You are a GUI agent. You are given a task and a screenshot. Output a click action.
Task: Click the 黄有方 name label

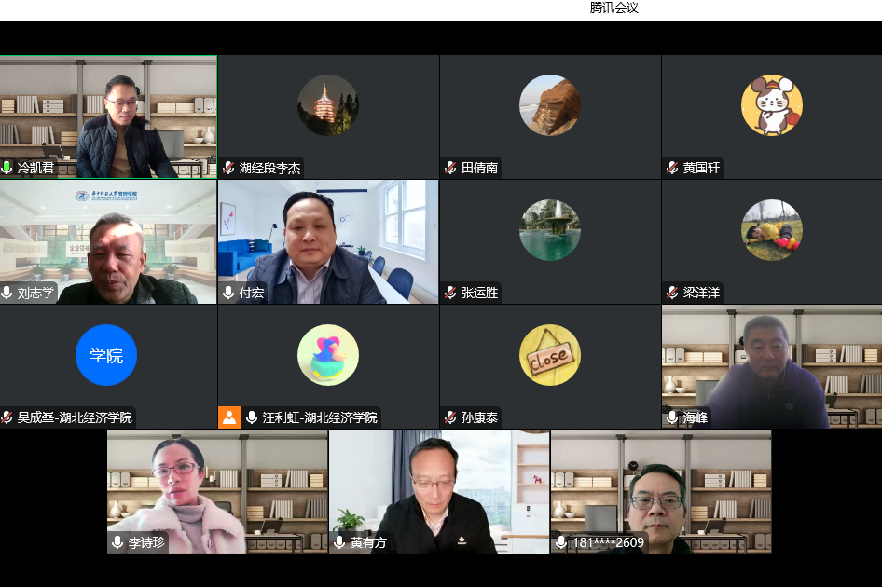(368, 542)
